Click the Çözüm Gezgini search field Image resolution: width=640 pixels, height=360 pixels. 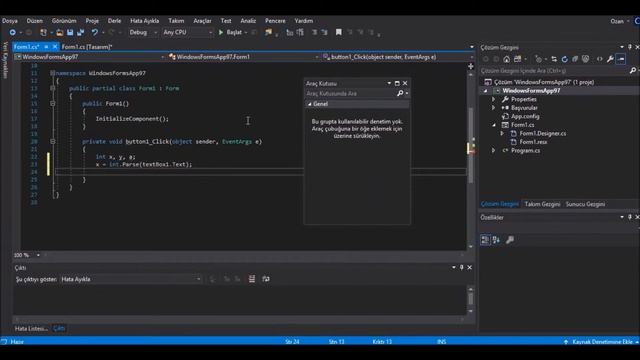(554, 71)
